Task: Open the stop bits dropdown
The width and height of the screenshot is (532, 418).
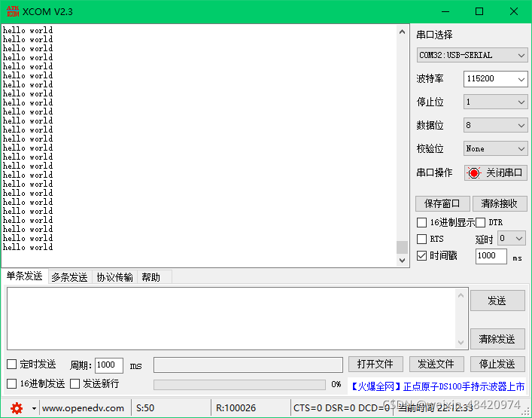Action: pyautogui.click(x=495, y=102)
